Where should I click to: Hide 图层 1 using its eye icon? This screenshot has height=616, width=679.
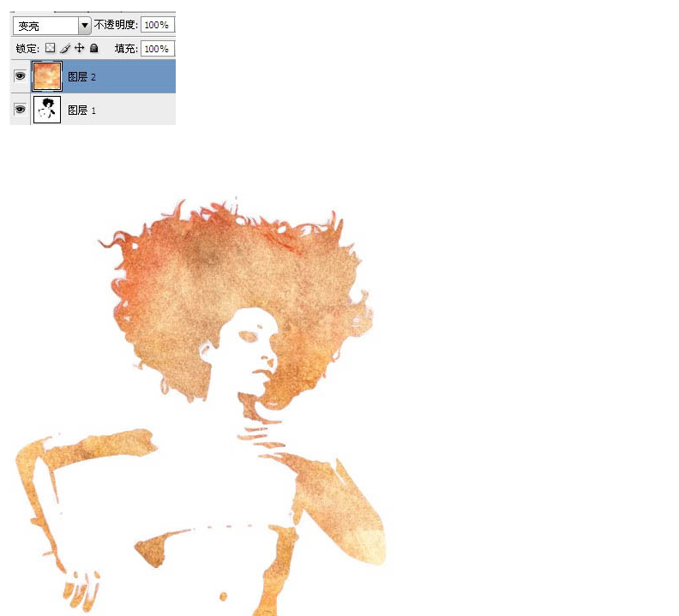coord(20,109)
